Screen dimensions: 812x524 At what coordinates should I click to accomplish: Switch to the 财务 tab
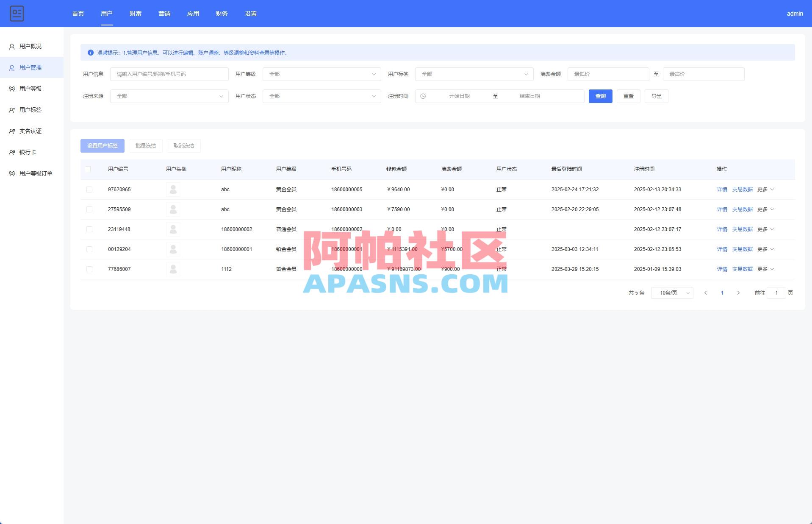[222, 13]
